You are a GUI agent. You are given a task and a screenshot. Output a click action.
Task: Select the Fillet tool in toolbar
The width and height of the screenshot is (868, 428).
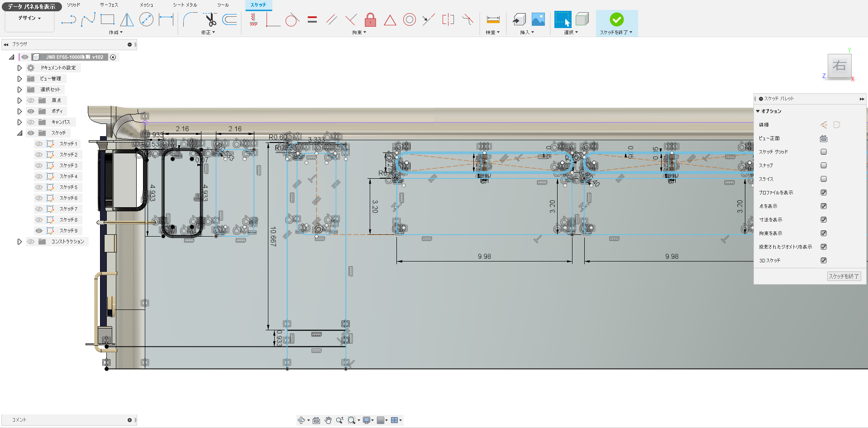click(190, 19)
